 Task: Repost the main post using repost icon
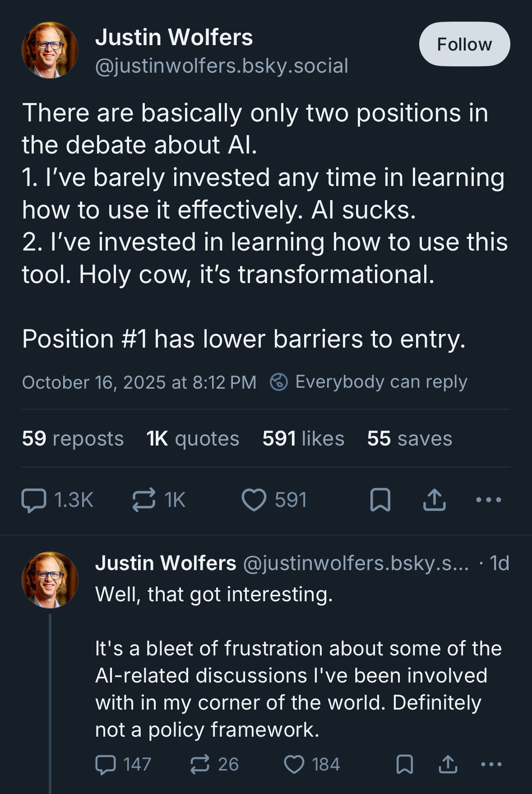[x=144, y=500]
